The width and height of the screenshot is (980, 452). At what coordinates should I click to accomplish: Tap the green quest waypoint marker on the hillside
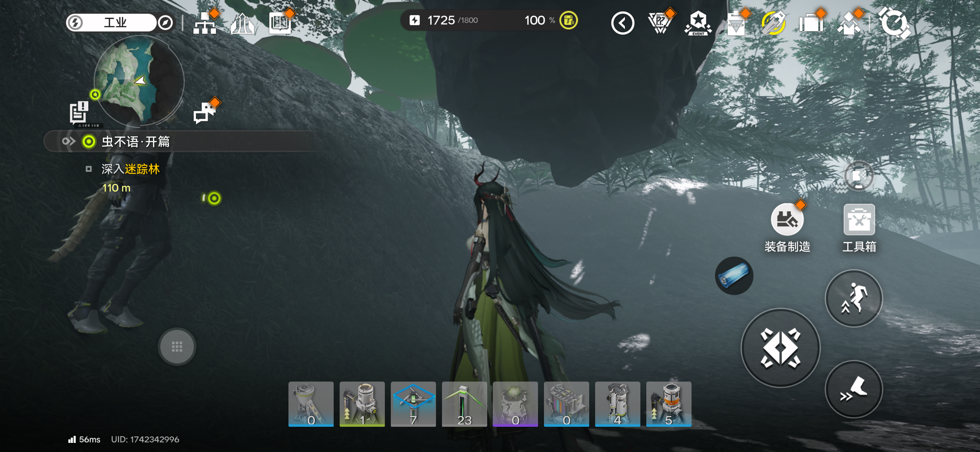(214, 198)
